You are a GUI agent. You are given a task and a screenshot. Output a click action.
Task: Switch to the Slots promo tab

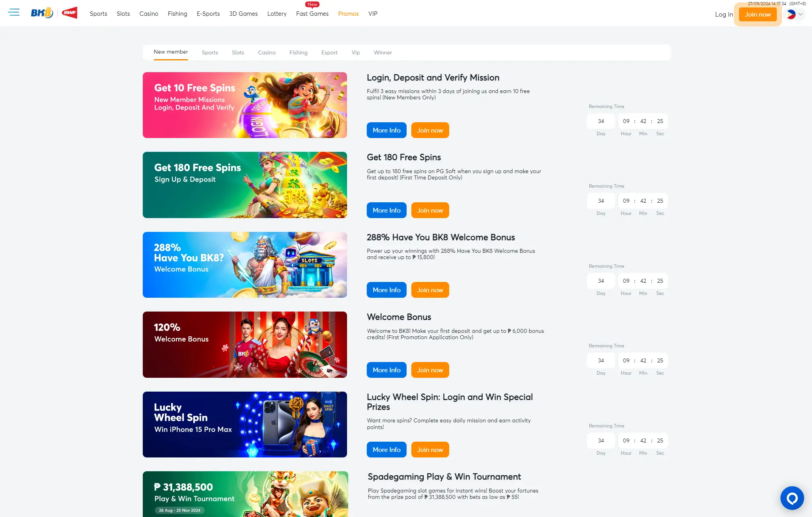(238, 52)
